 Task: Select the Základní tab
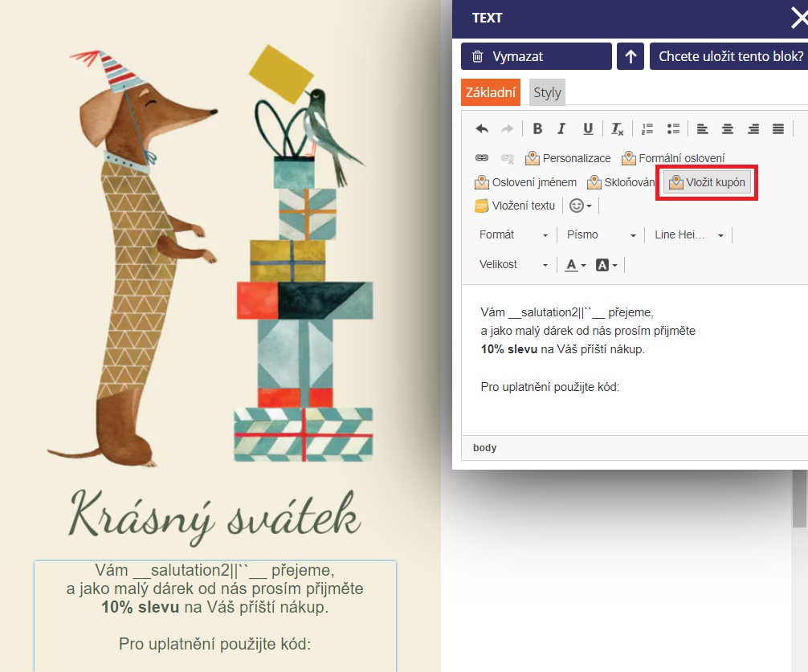491,92
